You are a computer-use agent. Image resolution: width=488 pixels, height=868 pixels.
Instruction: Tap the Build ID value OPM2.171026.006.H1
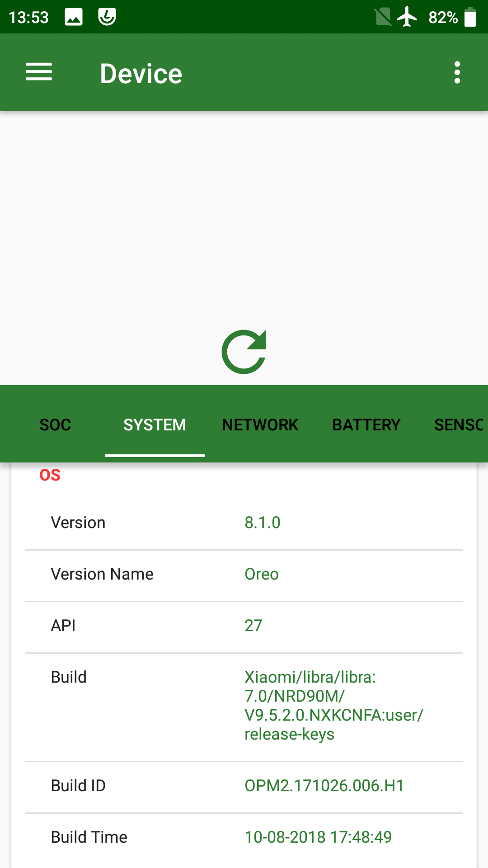324,786
